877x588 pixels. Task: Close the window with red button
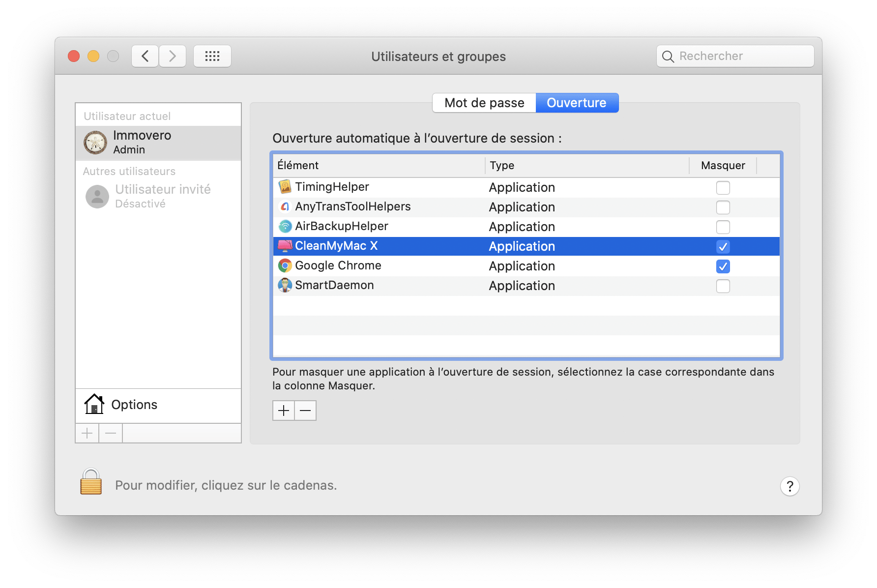[74, 56]
